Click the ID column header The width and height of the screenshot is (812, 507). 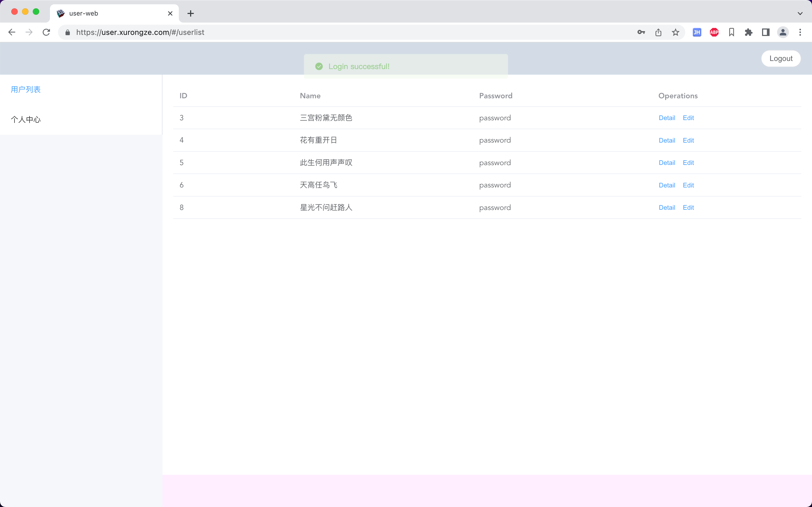point(183,96)
